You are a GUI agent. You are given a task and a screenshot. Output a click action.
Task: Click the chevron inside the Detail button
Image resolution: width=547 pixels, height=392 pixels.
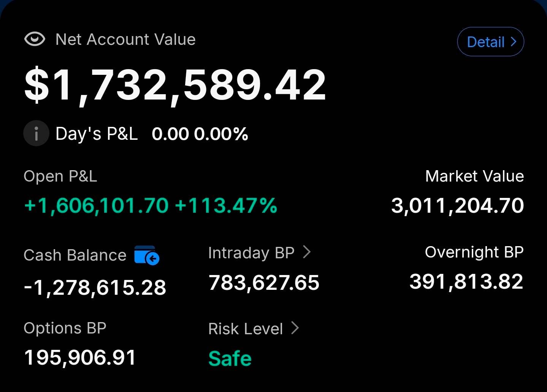click(514, 41)
